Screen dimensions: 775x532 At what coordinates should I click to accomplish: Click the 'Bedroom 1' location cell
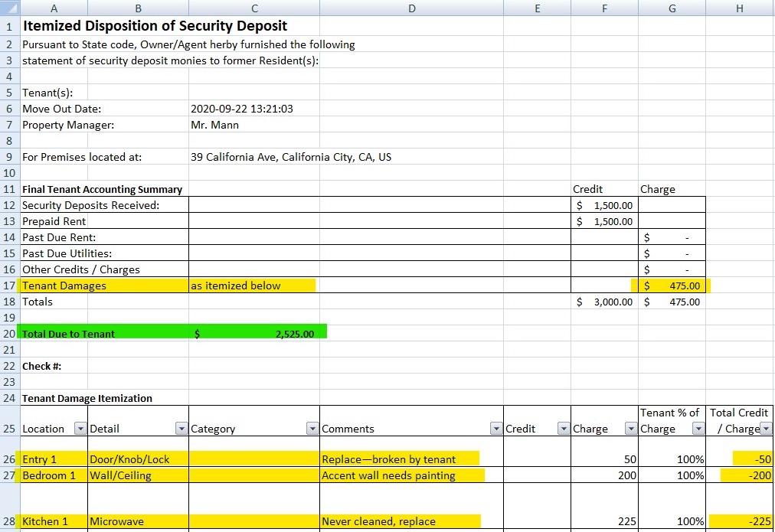(x=54, y=475)
